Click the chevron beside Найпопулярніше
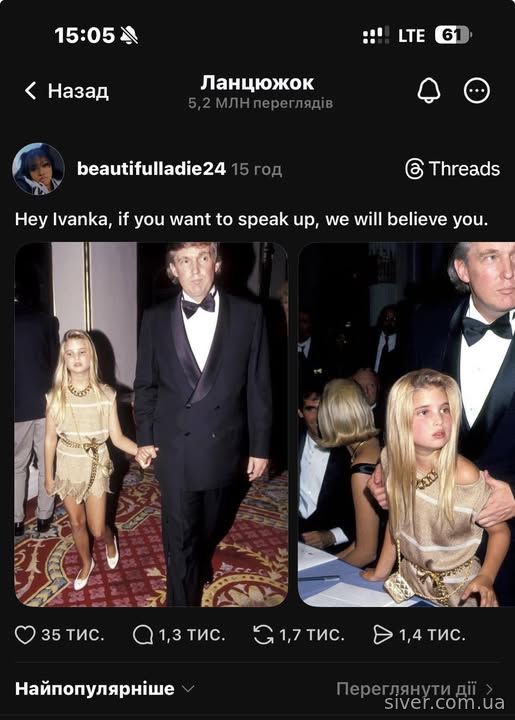515x720 pixels. click(x=188, y=689)
